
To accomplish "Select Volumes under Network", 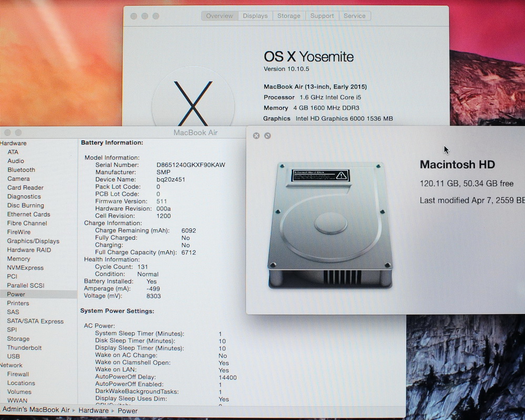I will coord(19,392).
